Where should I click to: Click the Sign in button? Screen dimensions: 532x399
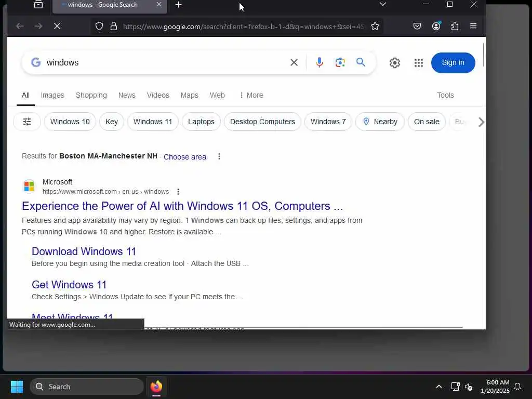(x=453, y=63)
